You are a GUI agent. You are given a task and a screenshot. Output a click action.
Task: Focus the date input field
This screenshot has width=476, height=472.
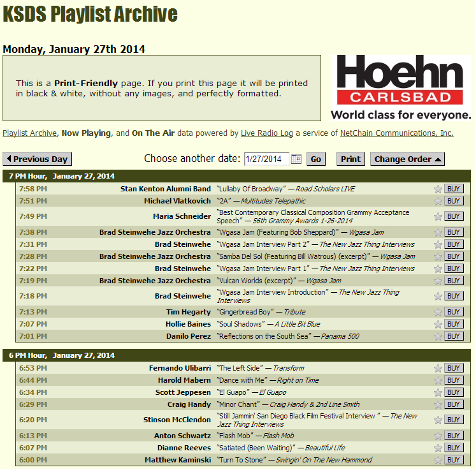[267, 159]
